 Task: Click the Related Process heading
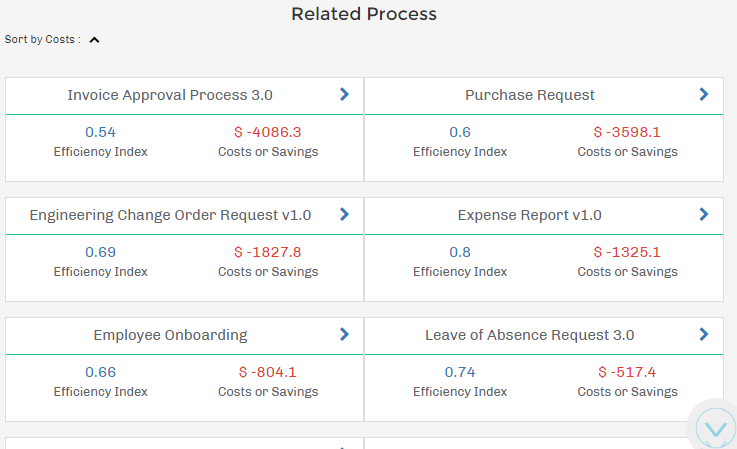coord(364,14)
